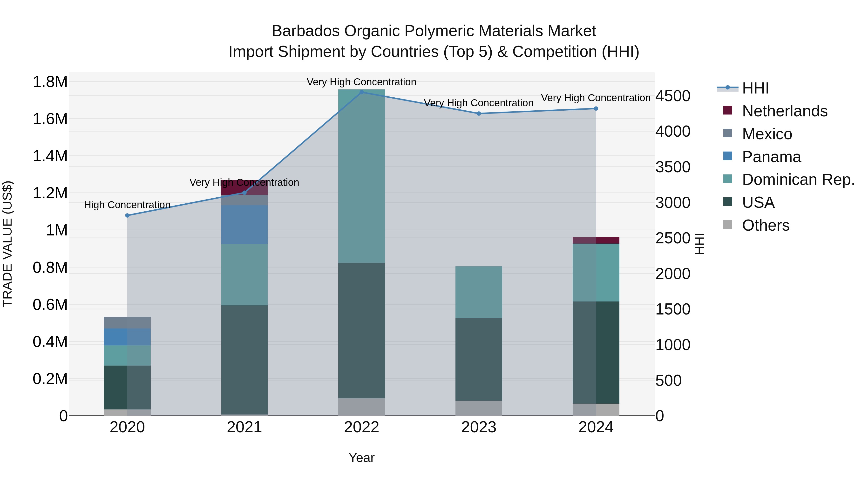Toggle the Others legend entry
This screenshot has width=868, height=488.
756,225
